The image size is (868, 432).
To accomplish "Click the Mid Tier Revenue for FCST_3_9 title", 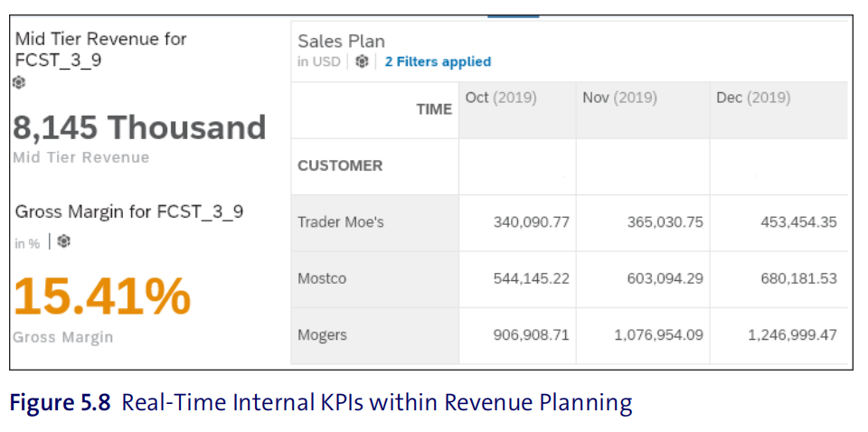I will 100,49.
